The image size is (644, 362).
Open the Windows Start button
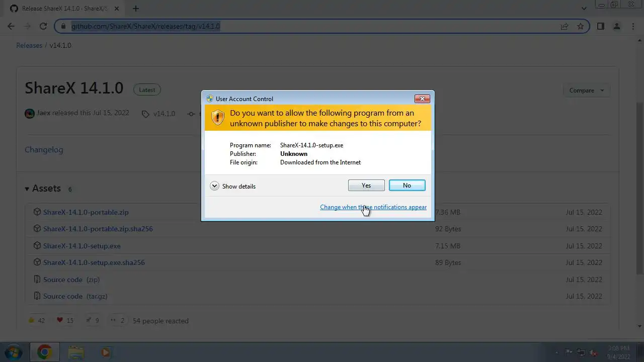13,352
